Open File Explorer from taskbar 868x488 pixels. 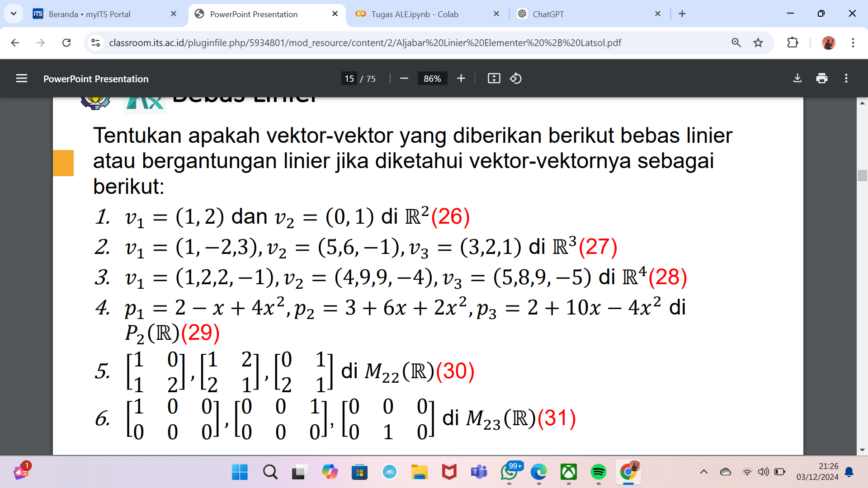click(419, 472)
